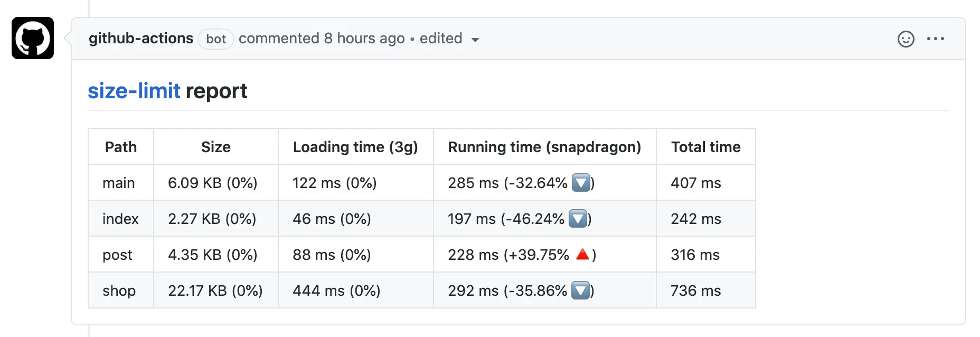Open the size-limit link
980x337 pixels.
point(134,91)
